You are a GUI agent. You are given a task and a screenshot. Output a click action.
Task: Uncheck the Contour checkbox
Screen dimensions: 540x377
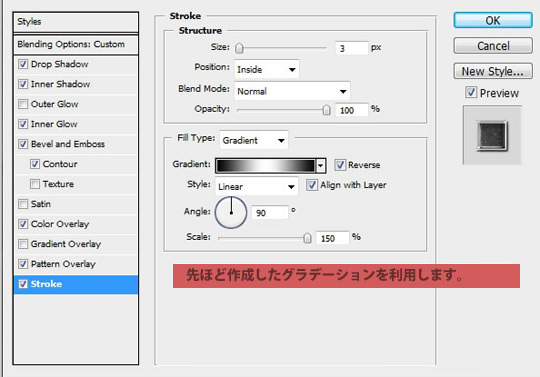35,164
